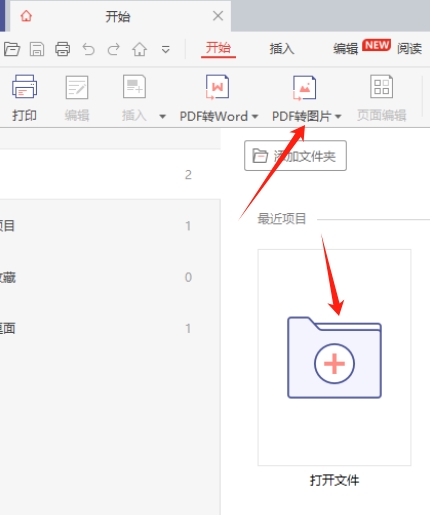Switch to the 插入 ribbon tab

pos(282,49)
